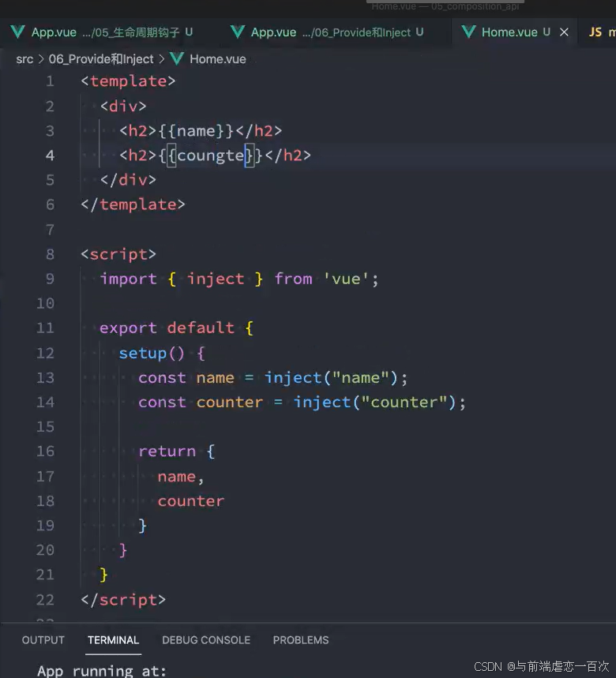Click the counter entry on line 18

coord(191,501)
